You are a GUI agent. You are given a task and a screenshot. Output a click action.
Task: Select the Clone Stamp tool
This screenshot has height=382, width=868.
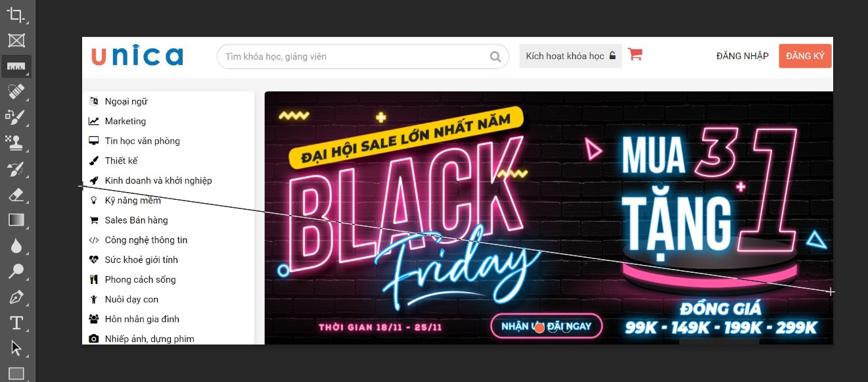coord(16,143)
